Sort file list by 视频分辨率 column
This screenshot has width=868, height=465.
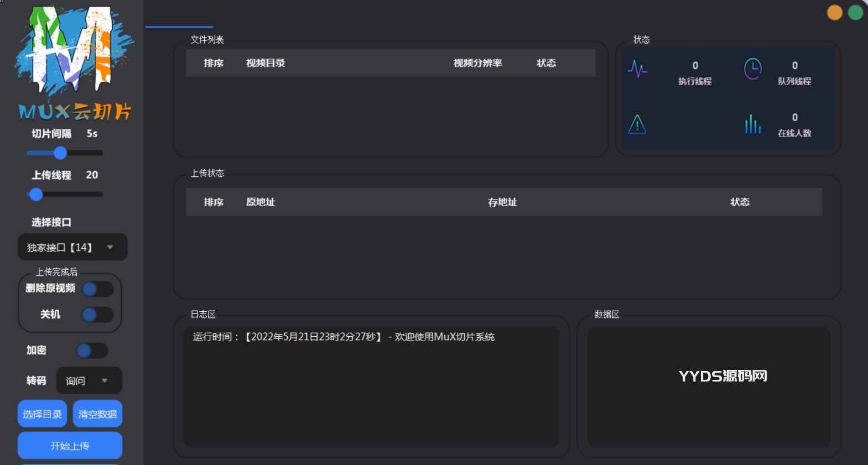(x=477, y=63)
